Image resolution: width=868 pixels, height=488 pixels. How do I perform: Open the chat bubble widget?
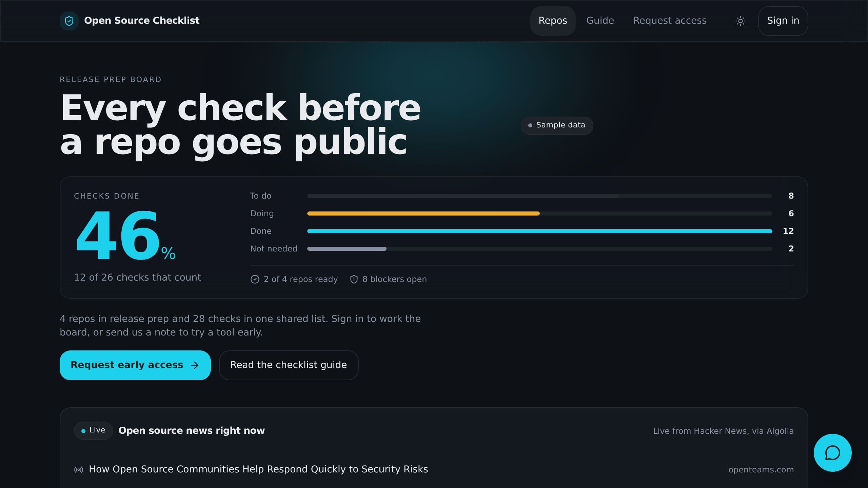(832, 453)
